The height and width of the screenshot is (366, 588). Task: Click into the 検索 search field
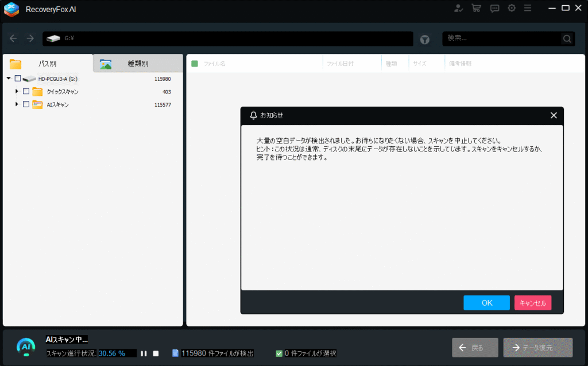coord(501,38)
